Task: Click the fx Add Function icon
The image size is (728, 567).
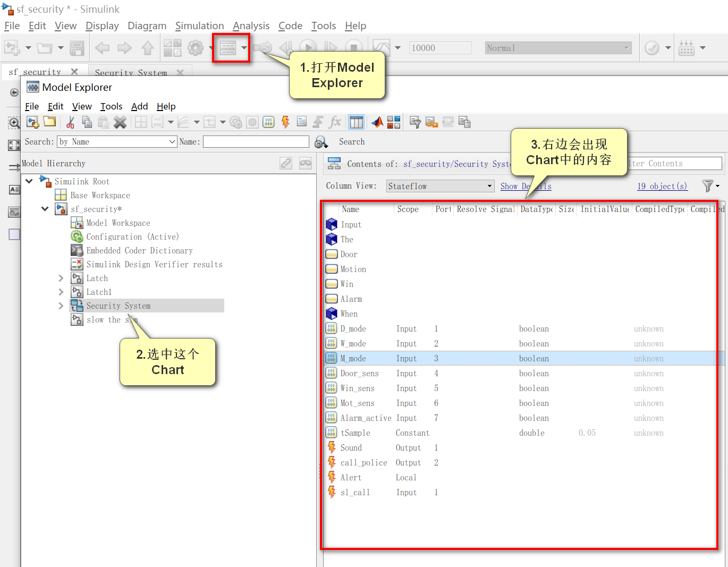Action: (x=335, y=122)
